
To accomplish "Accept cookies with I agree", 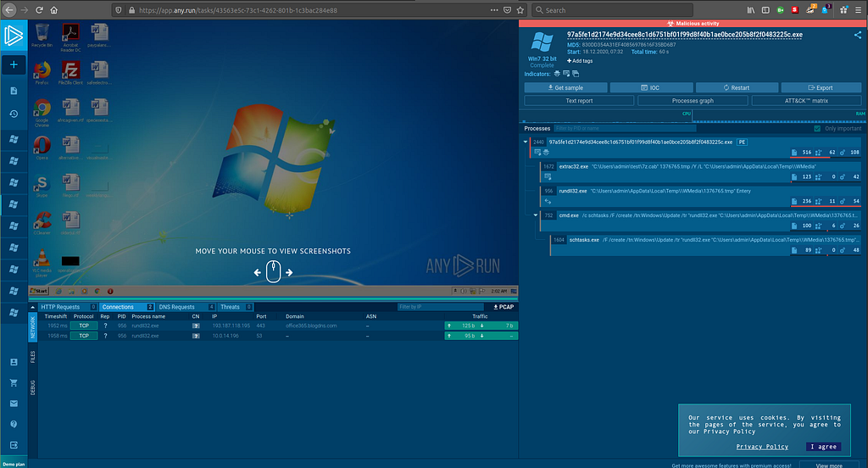I will pos(824,447).
